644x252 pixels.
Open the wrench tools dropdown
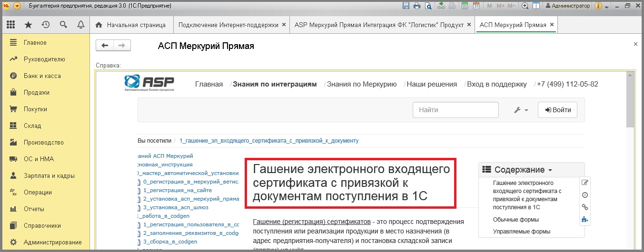tap(521, 110)
